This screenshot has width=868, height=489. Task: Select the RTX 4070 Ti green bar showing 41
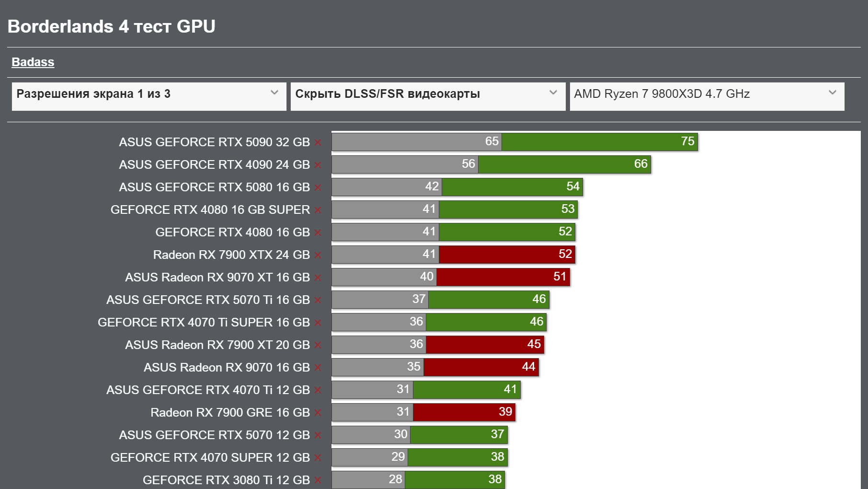467,390
